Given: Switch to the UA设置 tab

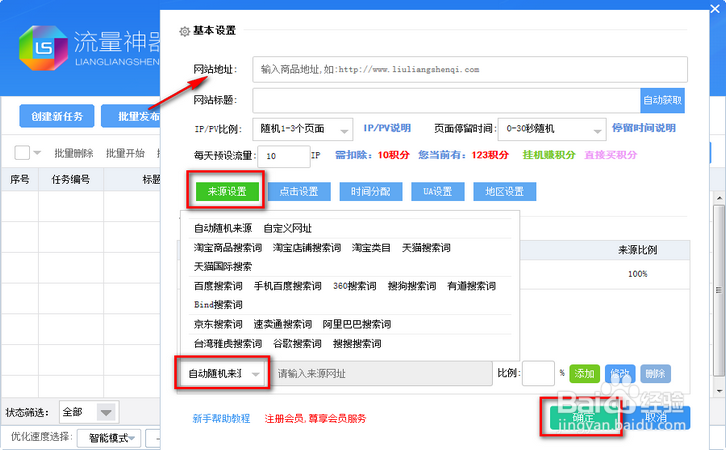Looking at the screenshot, I should [x=438, y=191].
